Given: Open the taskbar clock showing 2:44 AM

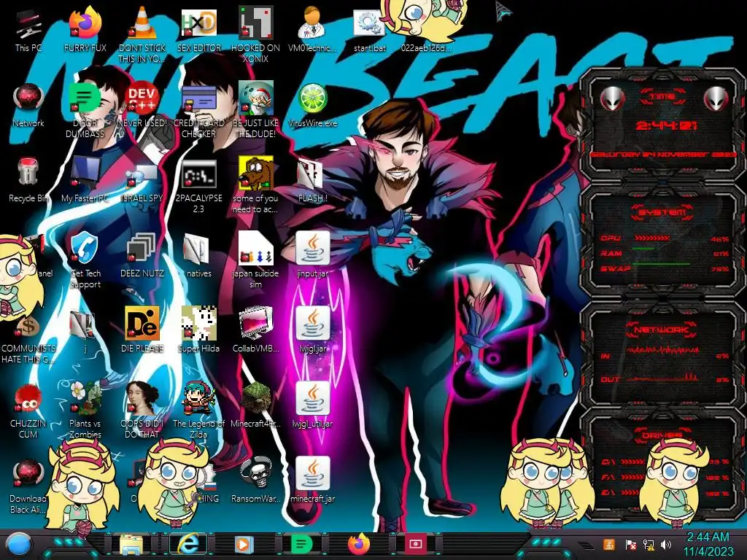Looking at the screenshot, I should [x=708, y=544].
